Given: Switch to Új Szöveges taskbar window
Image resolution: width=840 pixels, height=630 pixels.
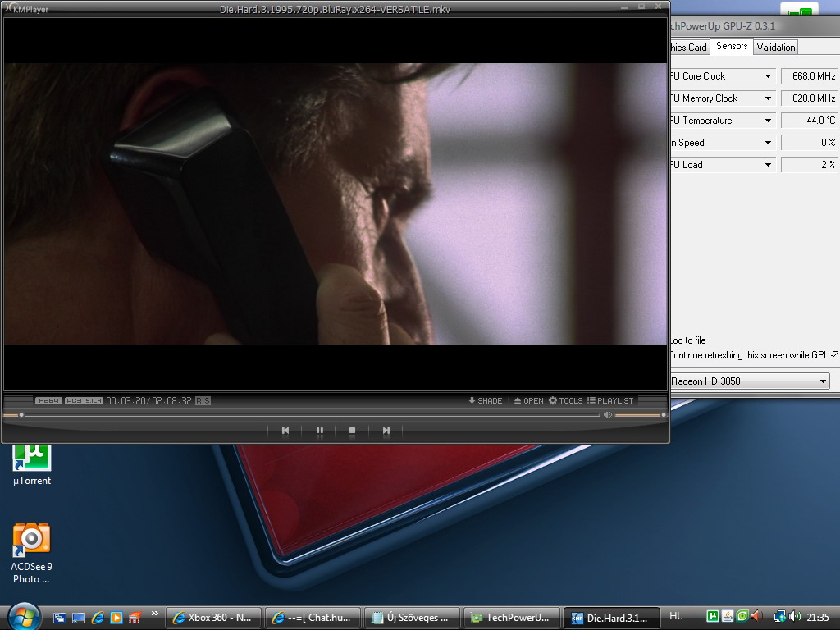Looking at the screenshot, I should (x=412, y=618).
